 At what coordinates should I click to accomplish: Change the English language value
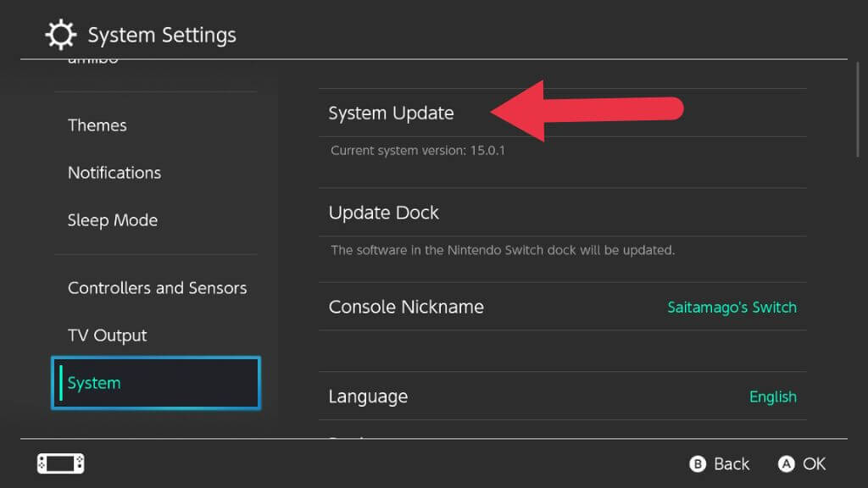click(x=772, y=396)
